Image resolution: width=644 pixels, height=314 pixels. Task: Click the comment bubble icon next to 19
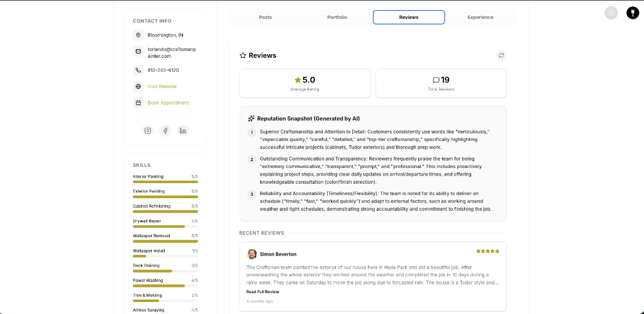click(436, 80)
